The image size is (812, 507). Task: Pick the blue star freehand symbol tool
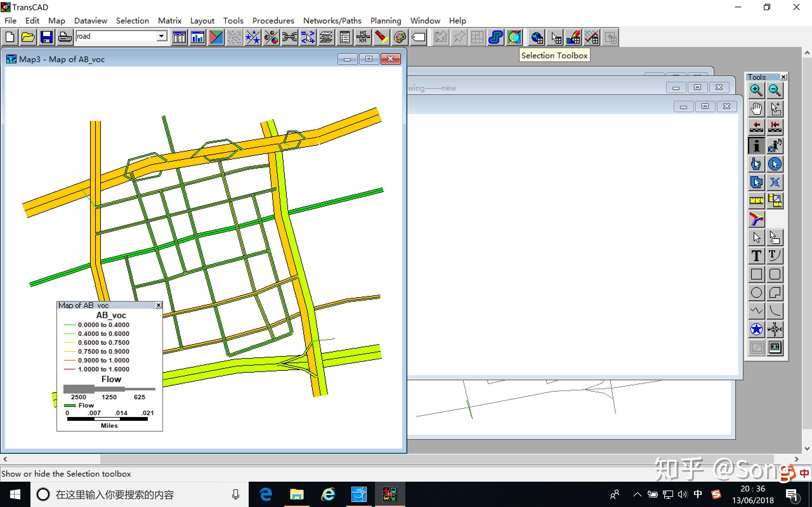tap(756, 329)
